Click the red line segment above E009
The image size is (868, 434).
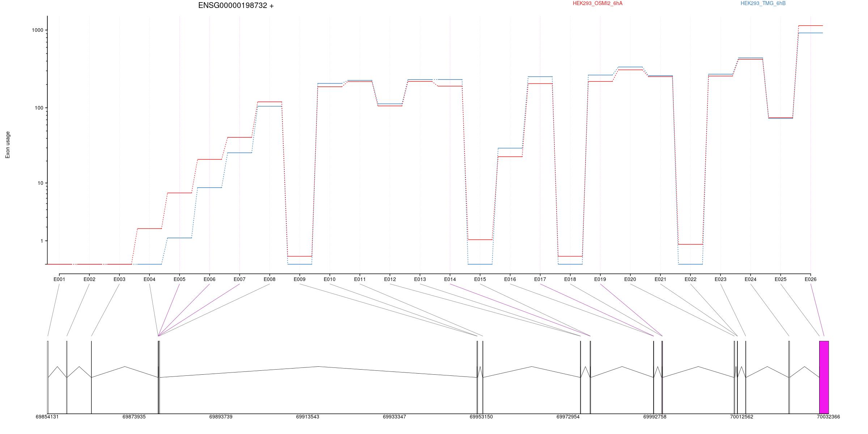[299, 256]
